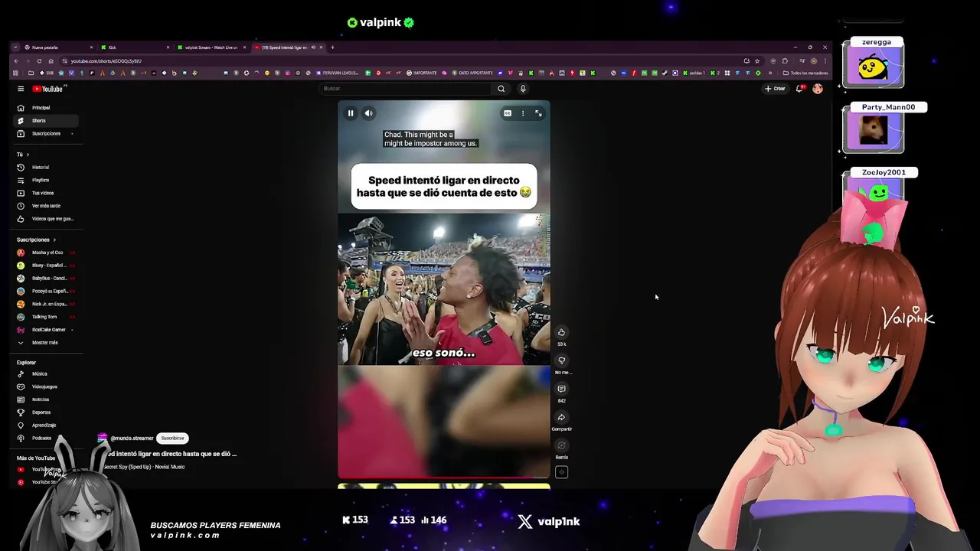Enter fullscreen on the Short
The image size is (980, 551).
[538, 113]
